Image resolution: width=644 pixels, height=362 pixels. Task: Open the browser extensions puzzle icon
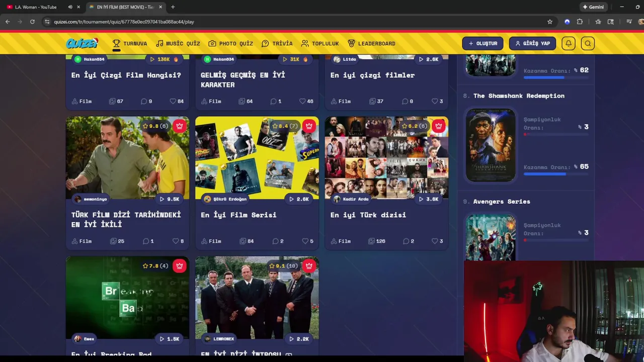pos(580,22)
